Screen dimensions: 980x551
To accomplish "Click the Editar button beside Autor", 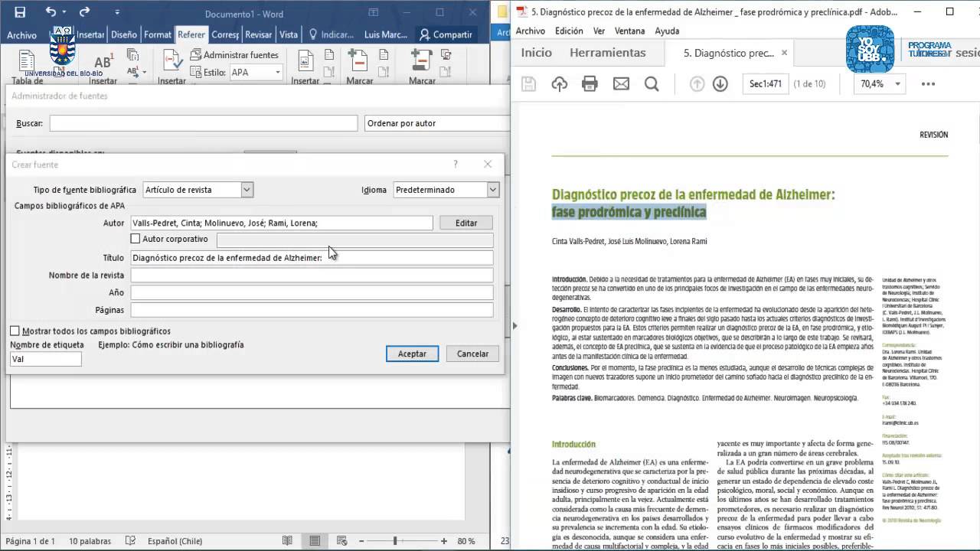I will (466, 223).
